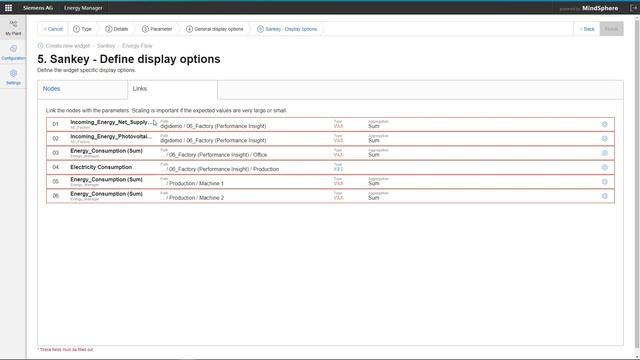
Task: Switch to the Nodes tab
Action: 82,89
